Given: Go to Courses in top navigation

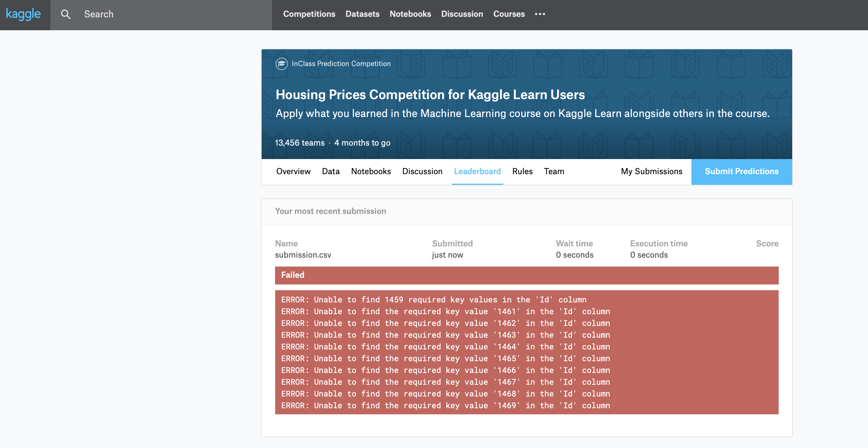Looking at the screenshot, I should pos(509,14).
